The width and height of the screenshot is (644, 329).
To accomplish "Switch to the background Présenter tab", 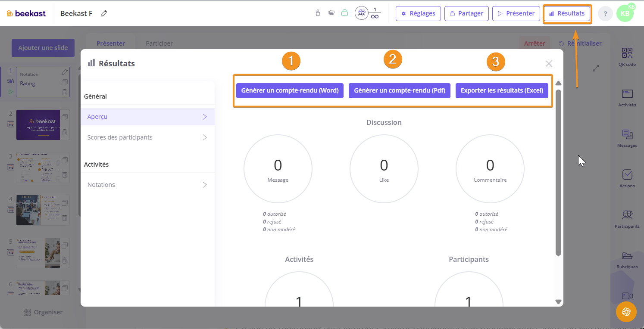I will pos(111,43).
